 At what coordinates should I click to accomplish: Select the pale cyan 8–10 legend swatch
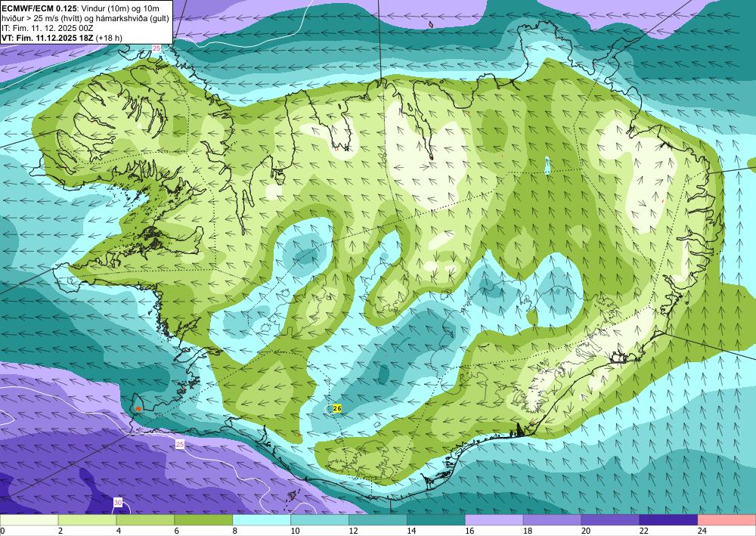coord(262,520)
